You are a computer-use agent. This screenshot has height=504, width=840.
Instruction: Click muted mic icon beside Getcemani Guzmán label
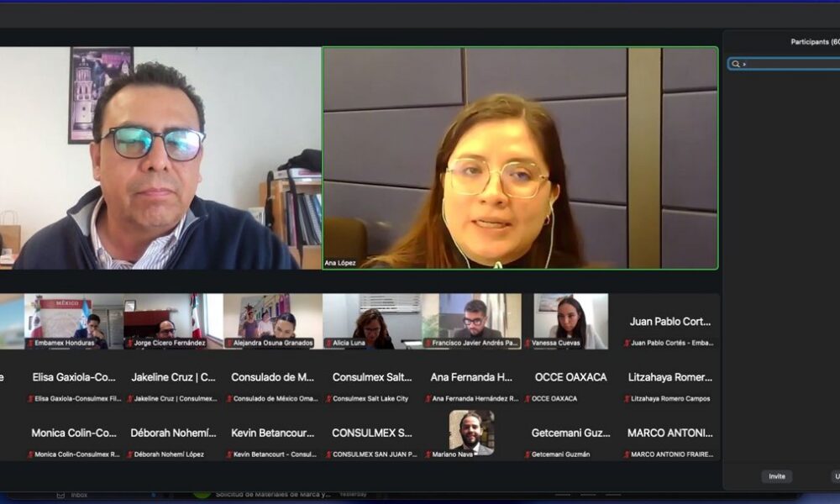click(x=528, y=454)
